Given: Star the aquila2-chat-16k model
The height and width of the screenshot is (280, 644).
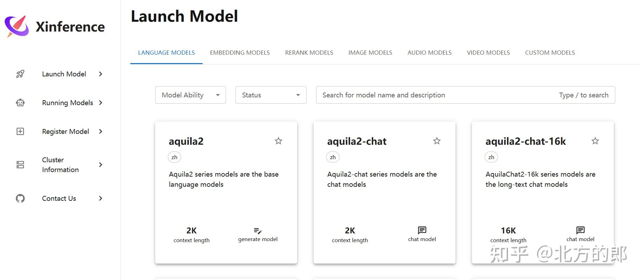Looking at the screenshot, I should 595,141.
